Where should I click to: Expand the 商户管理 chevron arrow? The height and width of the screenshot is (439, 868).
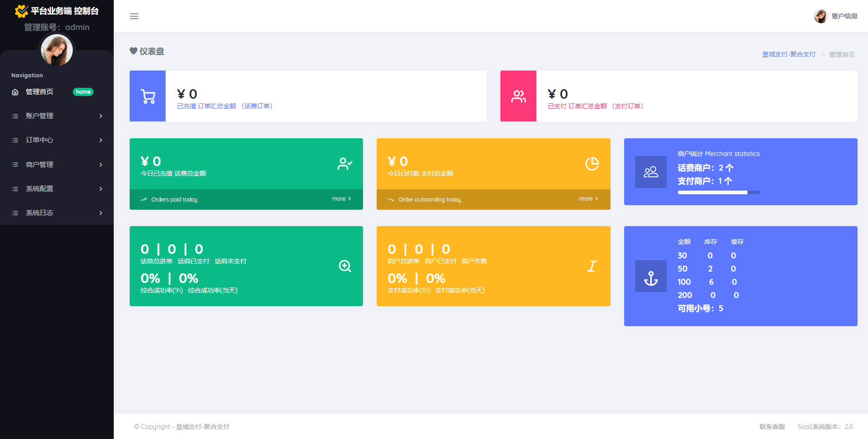[101, 165]
